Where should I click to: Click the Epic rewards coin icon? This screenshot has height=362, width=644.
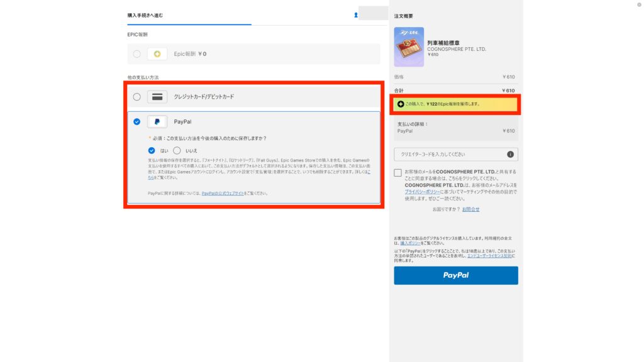tap(157, 54)
